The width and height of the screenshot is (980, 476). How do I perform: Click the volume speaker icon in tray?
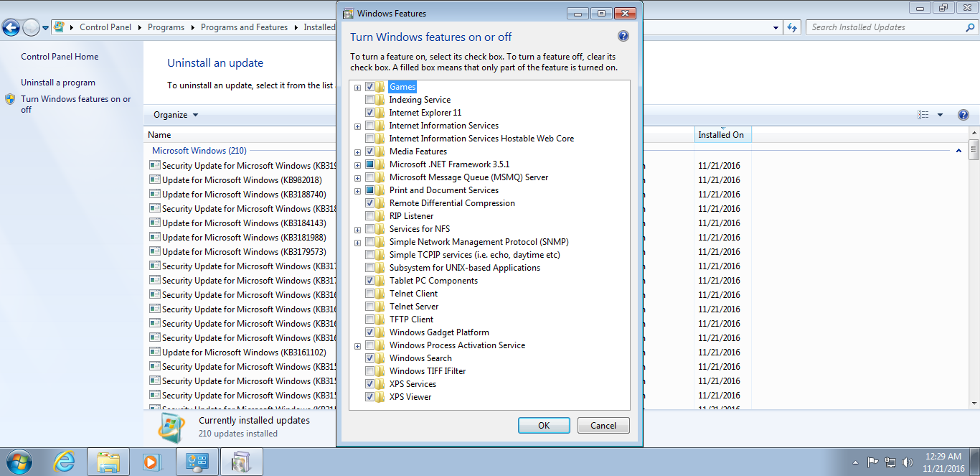coord(908,462)
